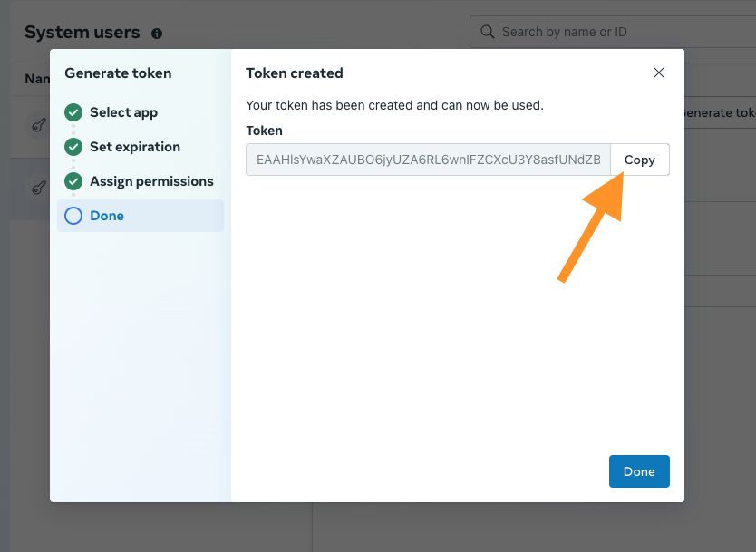Click the info icon beside System users
The image size is (756, 552).
point(157,34)
